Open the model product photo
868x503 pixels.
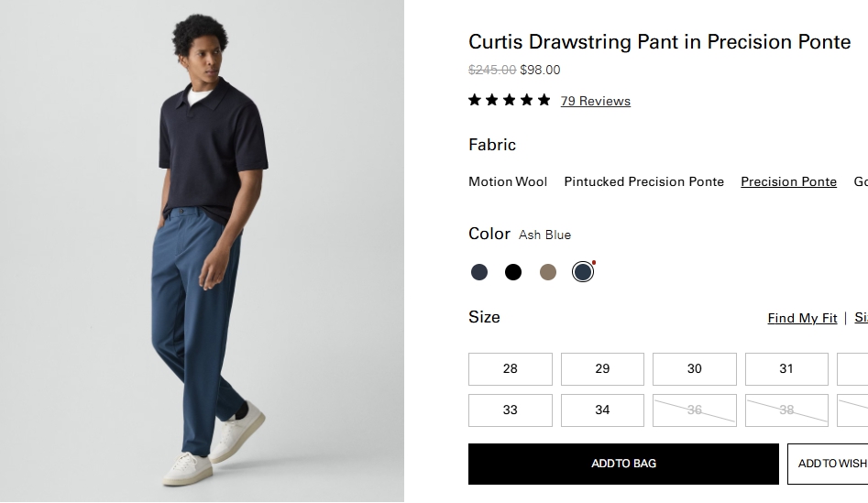202,251
